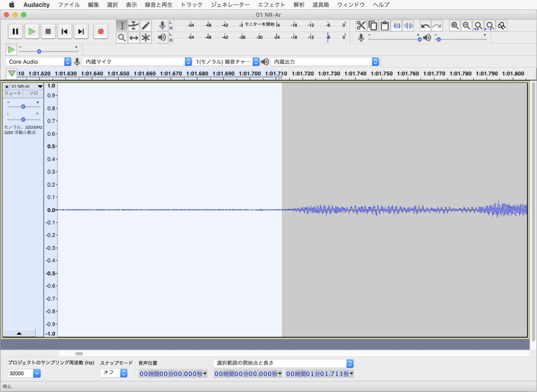Click the recording meter microphone icon
Image resolution: width=537 pixels, height=392 pixels.
point(162,26)
